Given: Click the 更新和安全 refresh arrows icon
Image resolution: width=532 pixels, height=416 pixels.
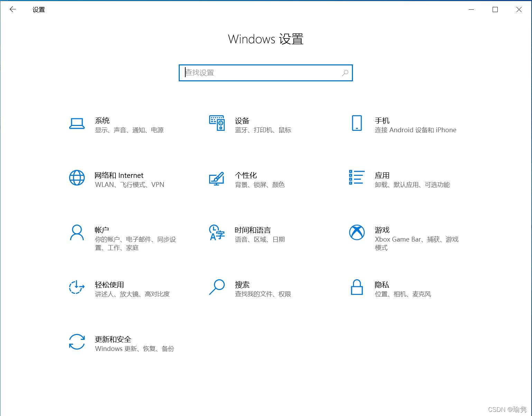Looking at the screenshot, I should pyautogui.click(x=77, y=342).
